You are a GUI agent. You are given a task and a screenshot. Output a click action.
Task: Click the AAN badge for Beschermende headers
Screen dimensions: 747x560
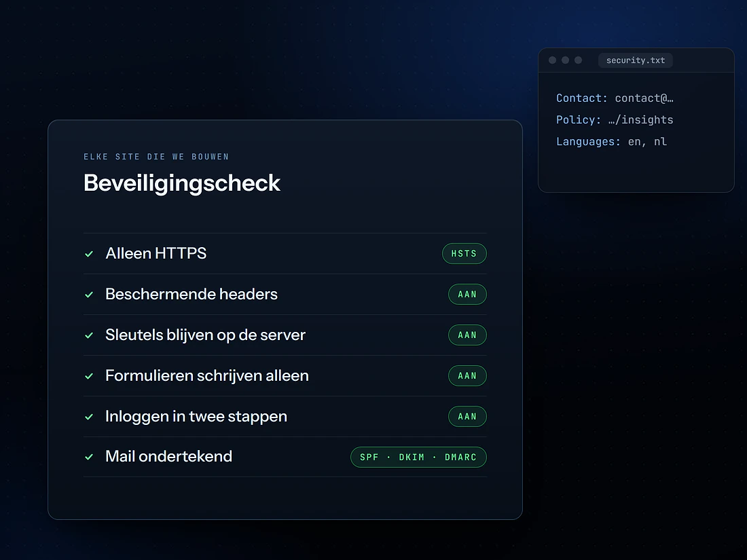467,295
